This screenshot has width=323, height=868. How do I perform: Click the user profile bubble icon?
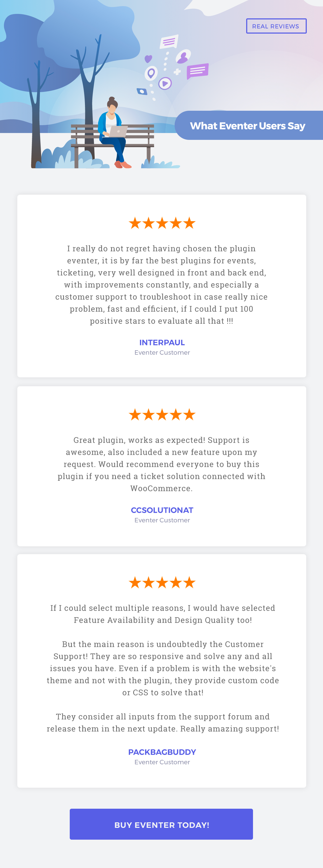(183, 57)
